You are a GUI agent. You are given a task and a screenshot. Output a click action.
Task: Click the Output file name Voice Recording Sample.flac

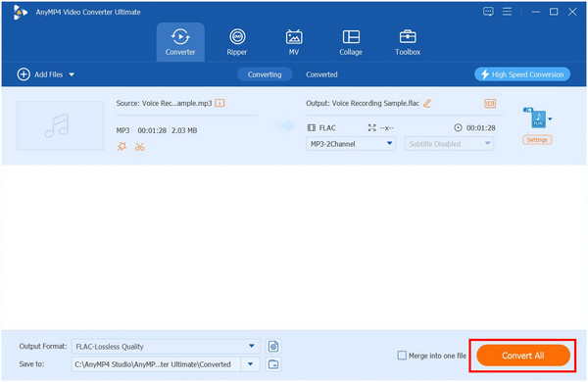(x=375, y=103)
